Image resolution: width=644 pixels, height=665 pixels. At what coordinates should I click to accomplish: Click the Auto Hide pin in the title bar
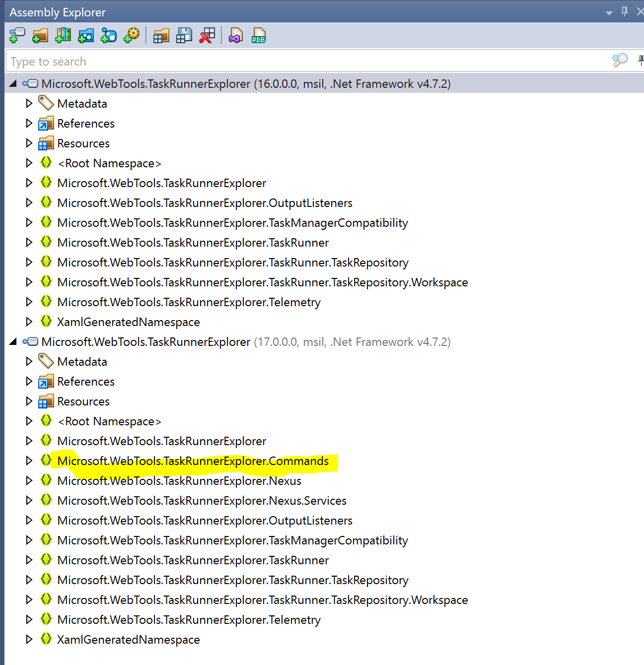click(625, 11)
